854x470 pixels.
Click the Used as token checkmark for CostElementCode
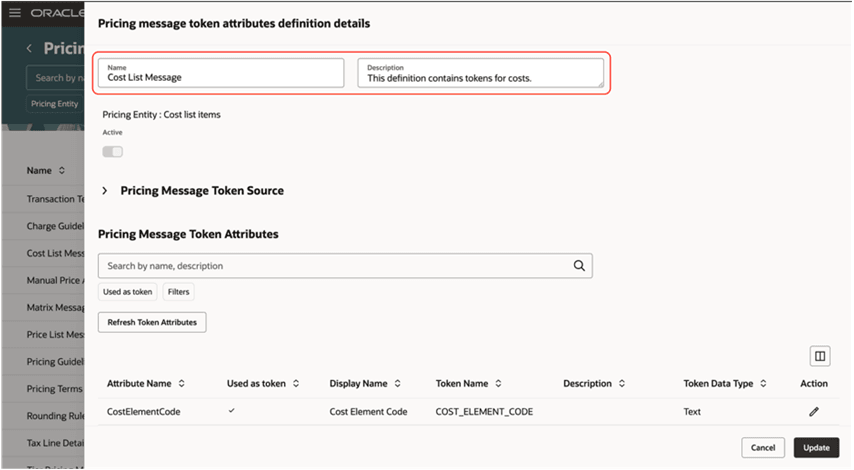point(231,411)
